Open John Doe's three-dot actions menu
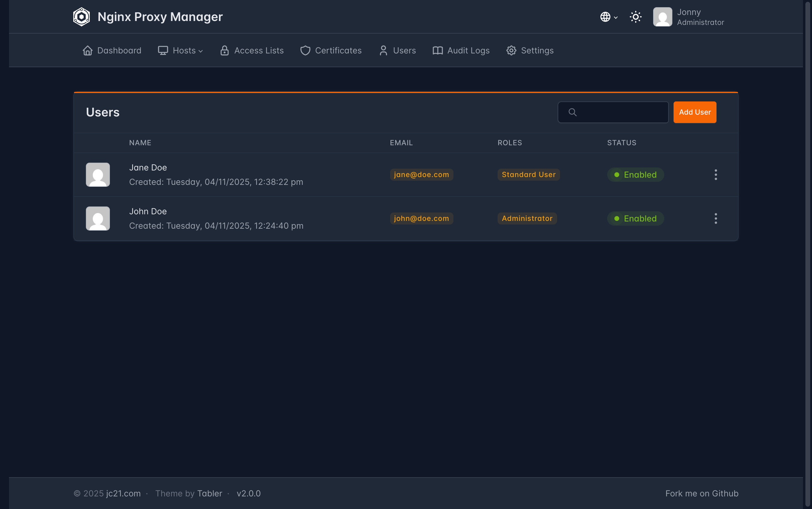 click(x=716, y=218)
